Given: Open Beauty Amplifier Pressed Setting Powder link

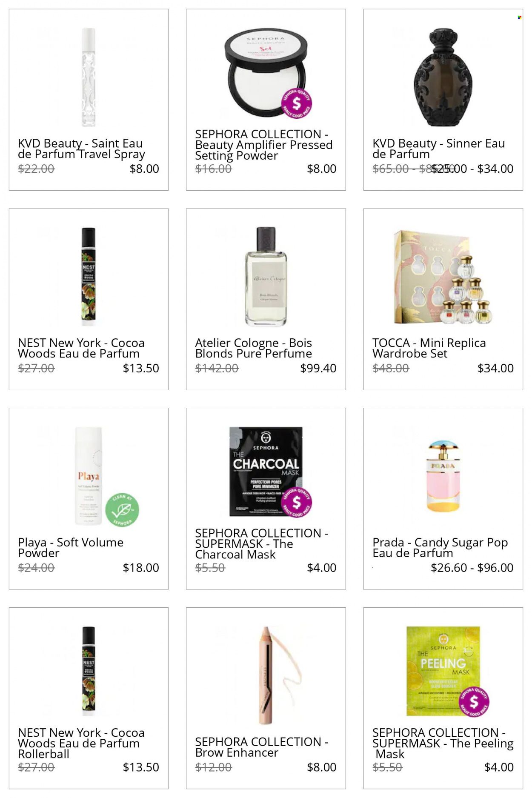Looking at the screenshot, I should tap(264, 145).
